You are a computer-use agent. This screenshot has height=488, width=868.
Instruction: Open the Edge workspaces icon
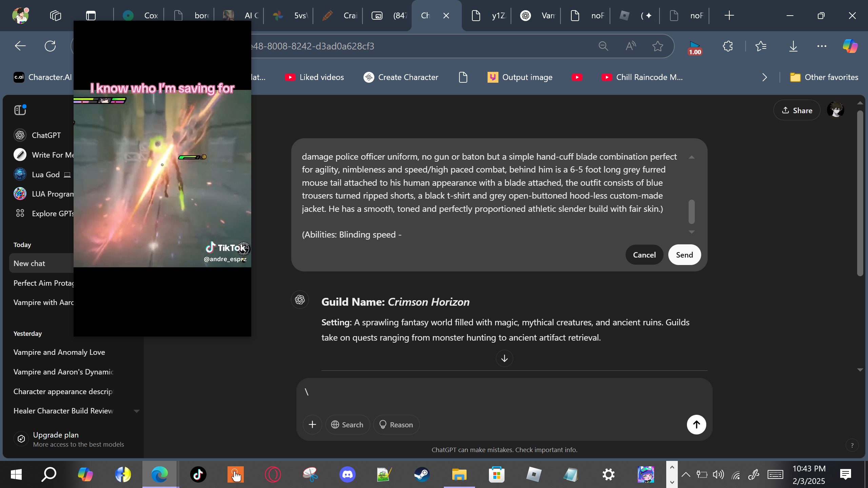click(55, 16)
